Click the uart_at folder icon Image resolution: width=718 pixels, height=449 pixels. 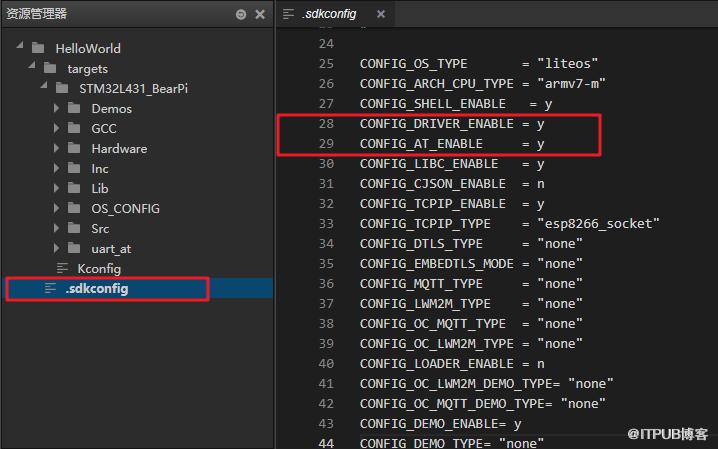pyautogui.click(x=74, y=249)
